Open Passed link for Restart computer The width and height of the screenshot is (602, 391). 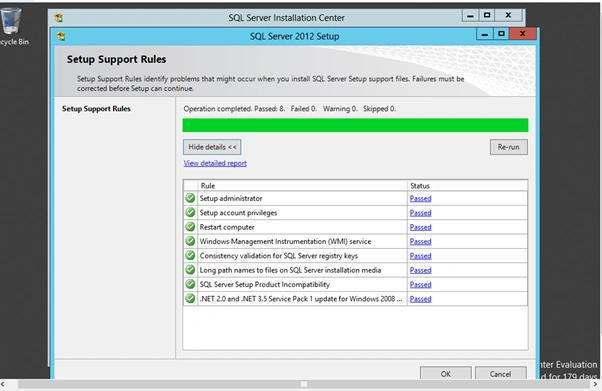(x=420, y=227)
